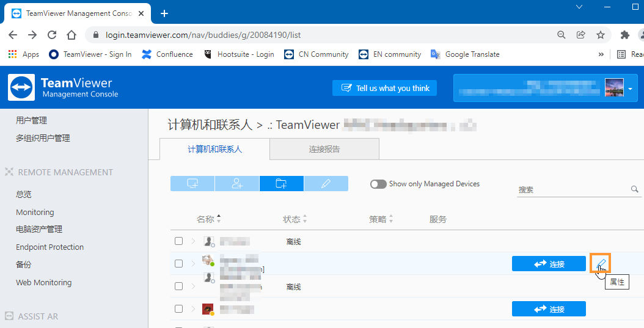This screenshot has width=644, height=328.
Task: Click the zoom magnifier icon in address bar
Action: [561, 35]
